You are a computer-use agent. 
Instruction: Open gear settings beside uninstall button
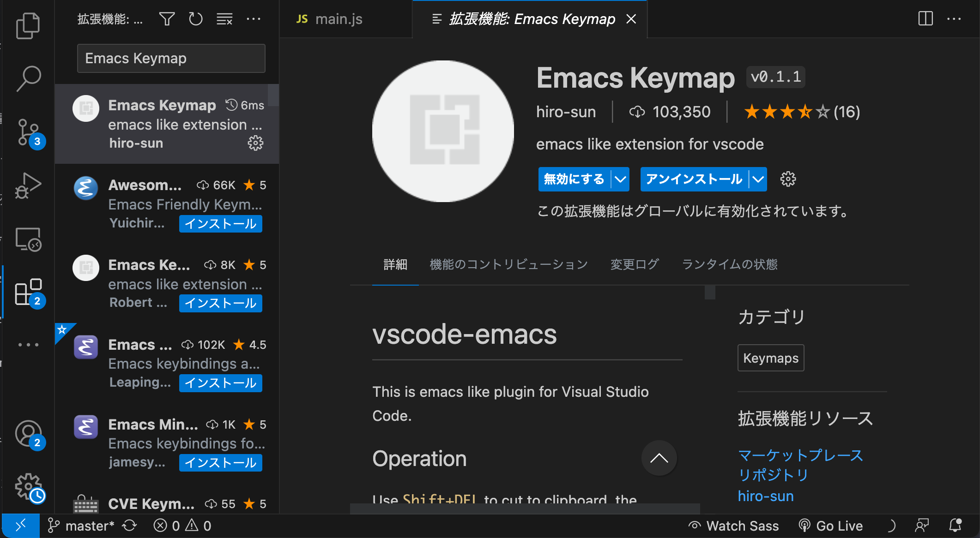(x=788, y=179)
